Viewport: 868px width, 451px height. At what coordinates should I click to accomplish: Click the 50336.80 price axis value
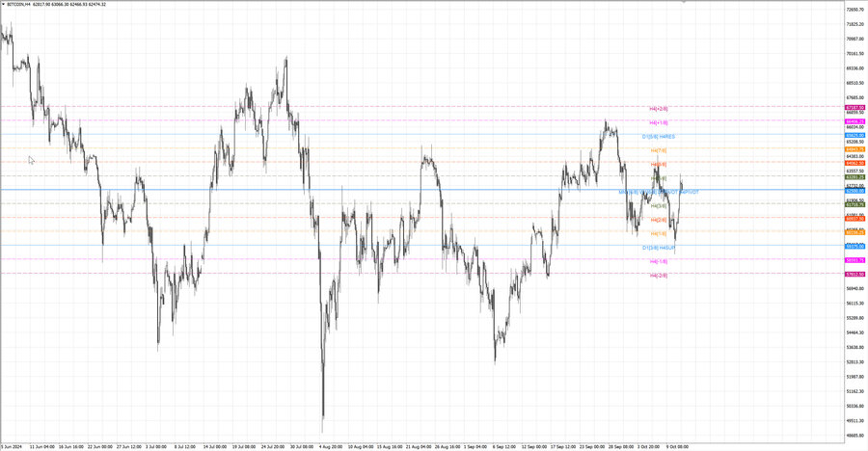click(x=855, y=406)
